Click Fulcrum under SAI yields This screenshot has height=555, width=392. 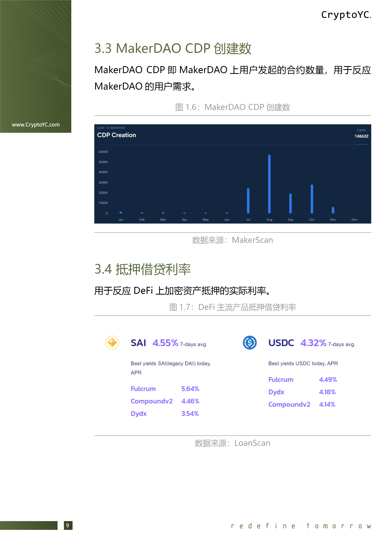coord(143,389)
